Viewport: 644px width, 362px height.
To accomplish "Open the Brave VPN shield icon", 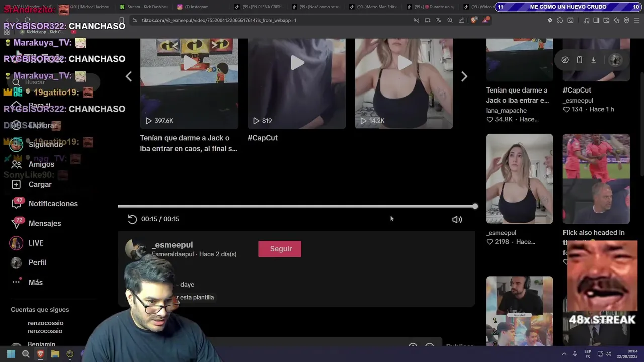I will [626, 20].
